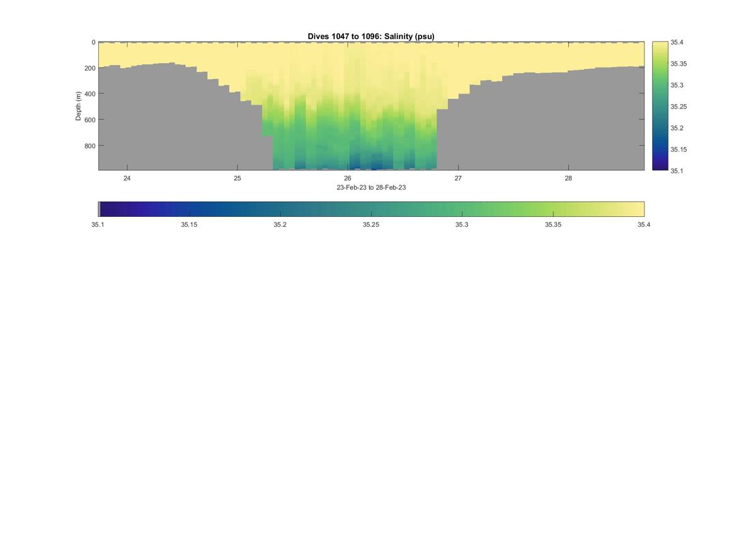756x558 pixels.
Task: Click 35.25 label on vertical colorbar
Action: click(x=679, y=107)
